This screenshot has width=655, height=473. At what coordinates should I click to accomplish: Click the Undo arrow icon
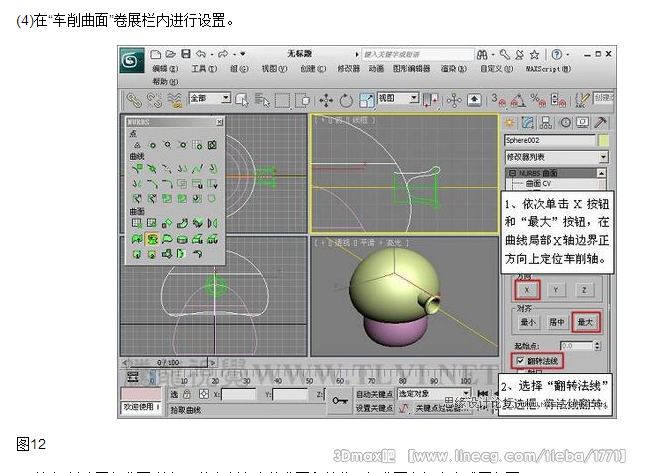[201, 54]
